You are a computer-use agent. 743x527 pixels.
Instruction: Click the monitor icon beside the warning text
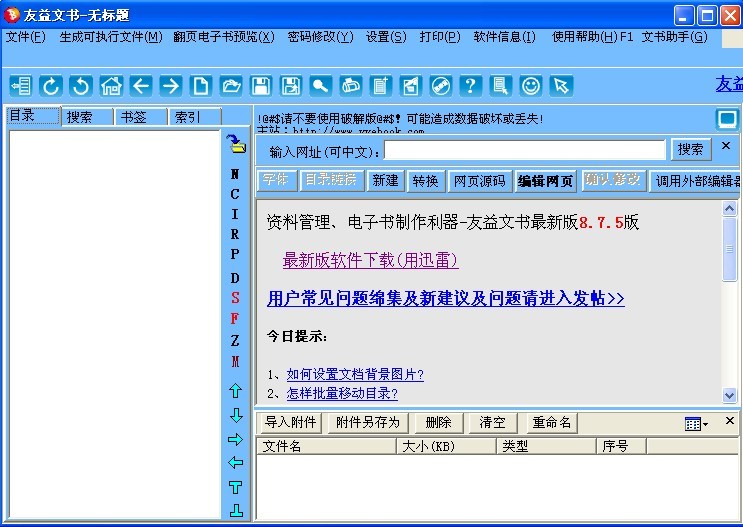point(727,119)
